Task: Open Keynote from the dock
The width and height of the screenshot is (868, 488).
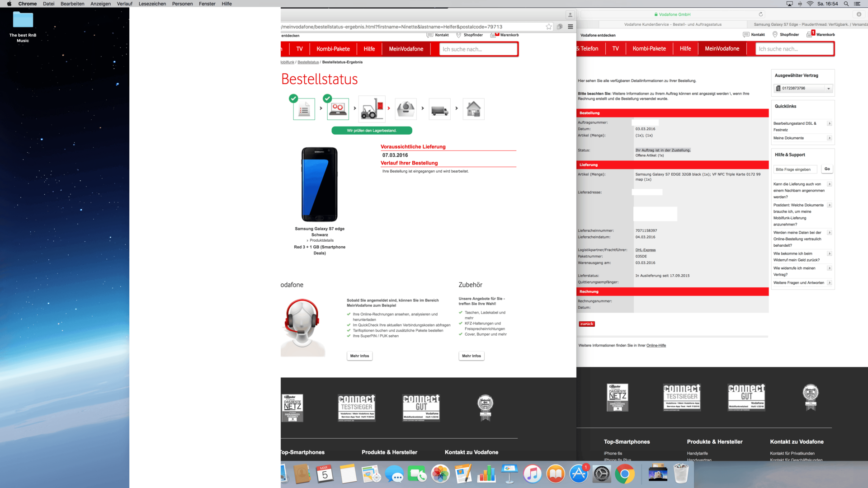Action: pyautogui.click(x=509, y=474)
